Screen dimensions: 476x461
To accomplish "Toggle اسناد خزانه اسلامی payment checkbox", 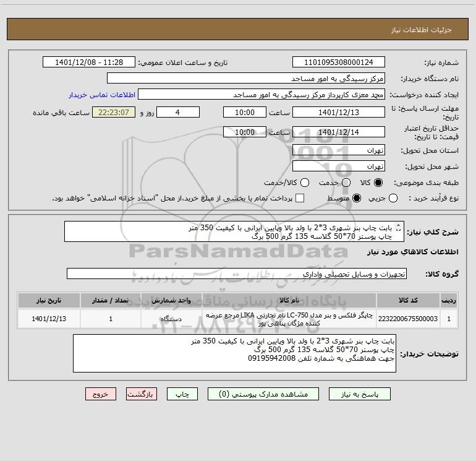I will point(300,198).
